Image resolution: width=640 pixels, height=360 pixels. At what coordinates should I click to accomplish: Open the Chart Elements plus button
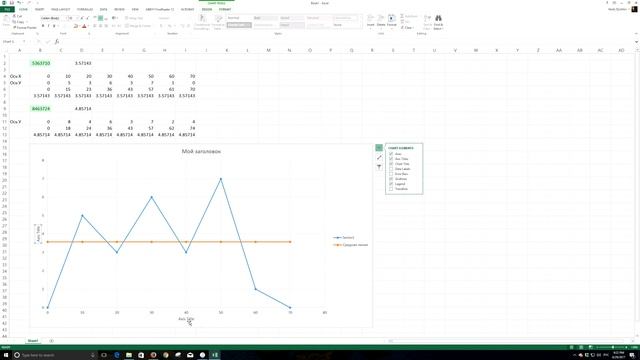click(379, 148)
